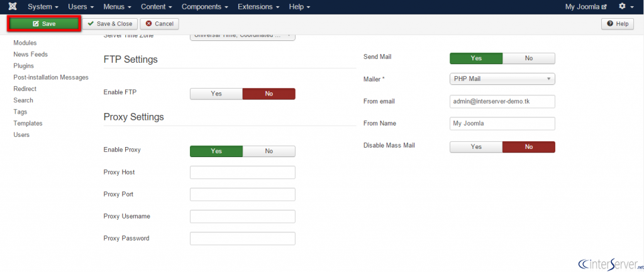
Task: Open the Plugins sidebar link
Action: 23,65
